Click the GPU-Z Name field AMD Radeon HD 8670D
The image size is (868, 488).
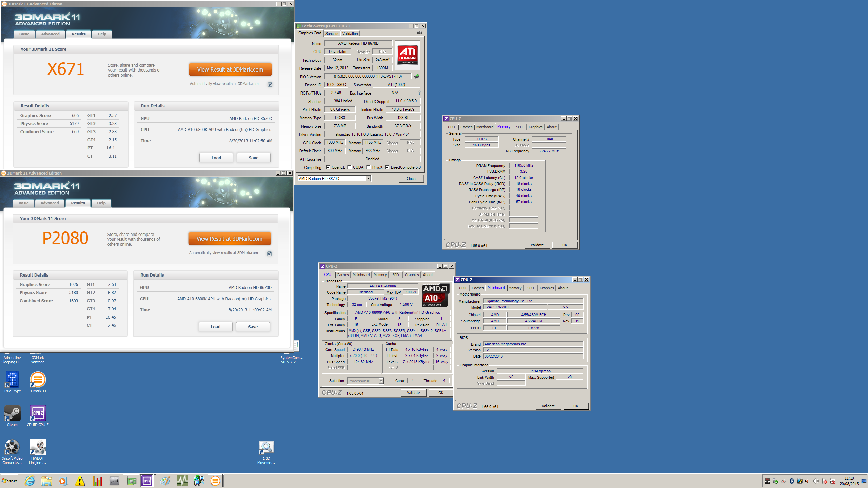point(358,43)
